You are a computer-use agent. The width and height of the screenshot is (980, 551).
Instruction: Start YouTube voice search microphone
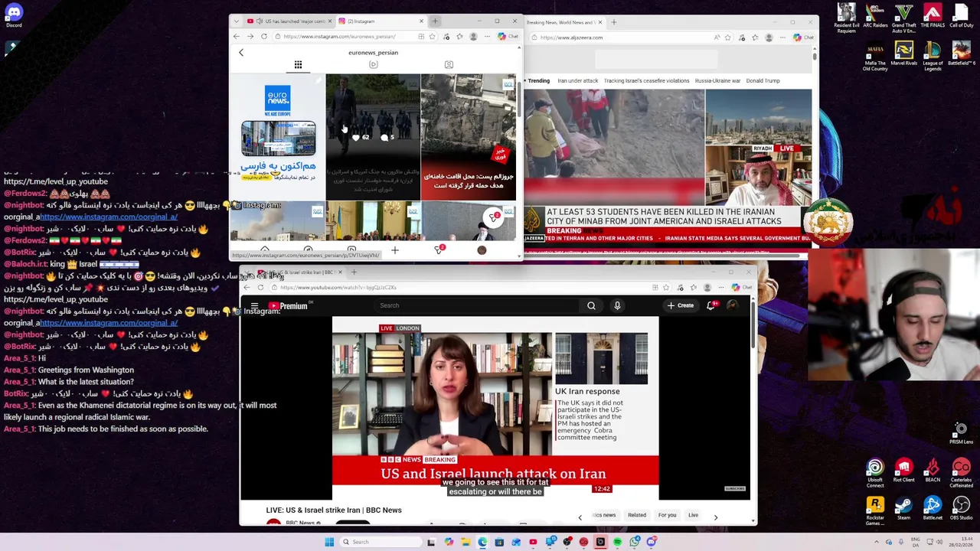617,305
